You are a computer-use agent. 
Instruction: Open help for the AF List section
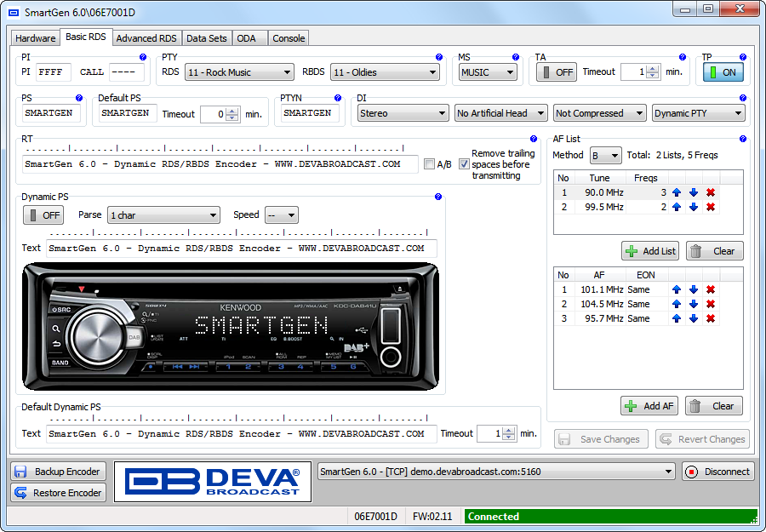pos(742,139)
